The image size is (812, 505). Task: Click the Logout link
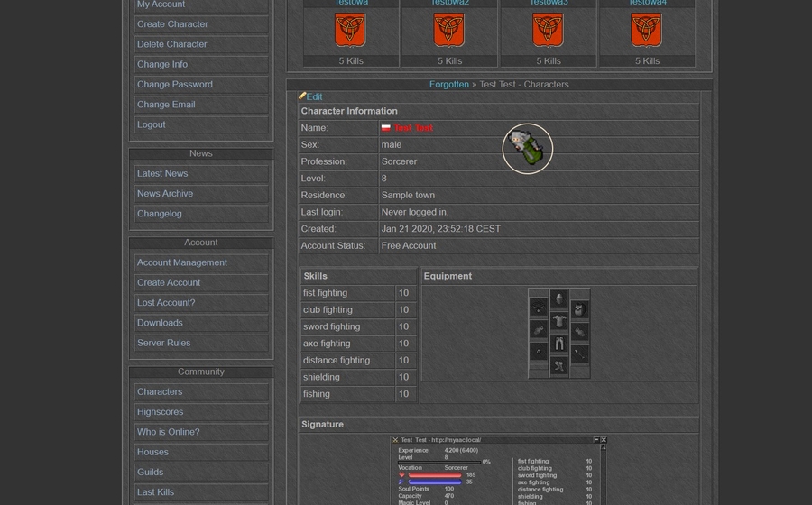152,124
